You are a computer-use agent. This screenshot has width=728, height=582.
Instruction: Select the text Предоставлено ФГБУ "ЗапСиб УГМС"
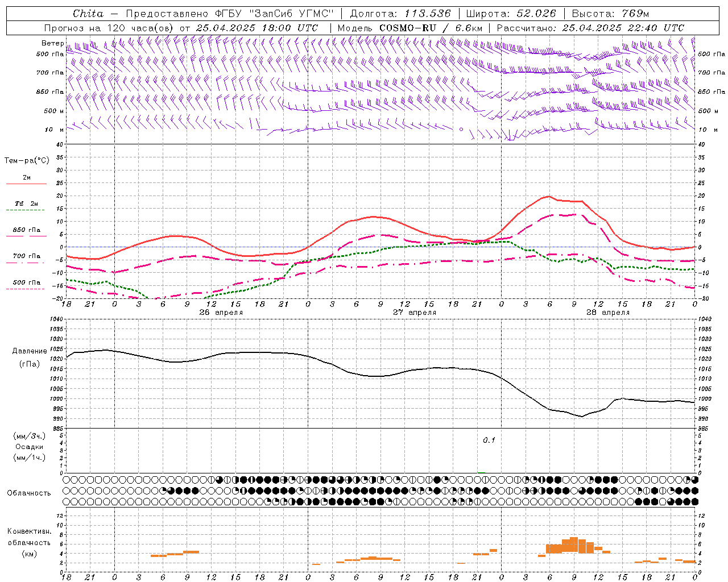pyautogui.click(x=230, y=14)
